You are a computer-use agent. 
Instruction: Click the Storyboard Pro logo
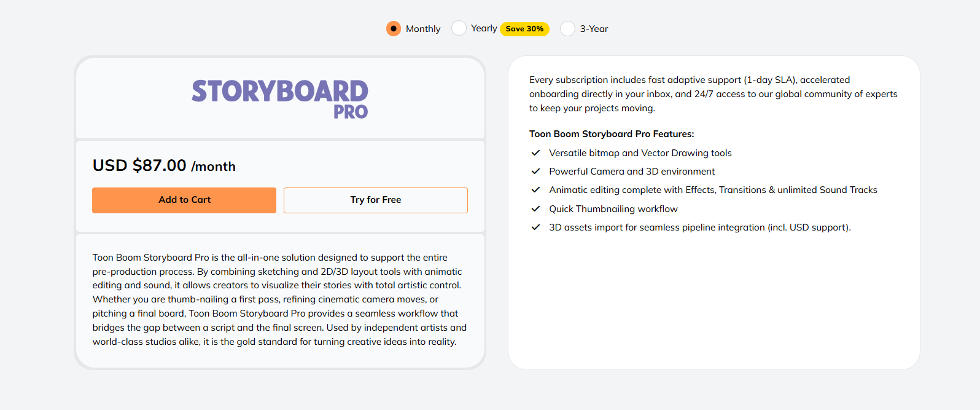pyautogui.click(x=280, y=99)
